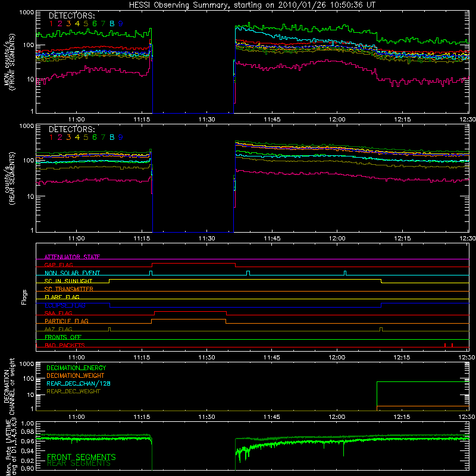Image resolution: width=476 pixels, height=476 pixels.
Task: Click the BAD_PACKETS flag label
Action: (x=65, y=345)
